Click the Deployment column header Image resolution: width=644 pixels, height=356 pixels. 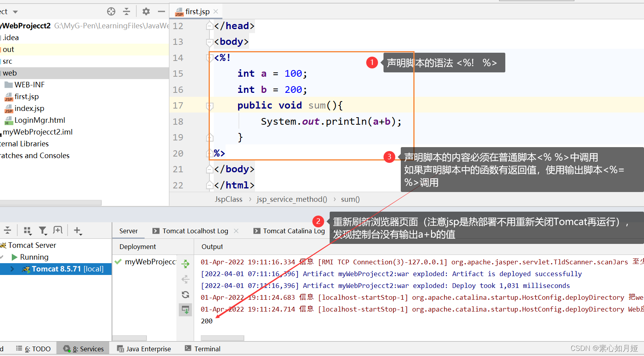tap(138, 247)
